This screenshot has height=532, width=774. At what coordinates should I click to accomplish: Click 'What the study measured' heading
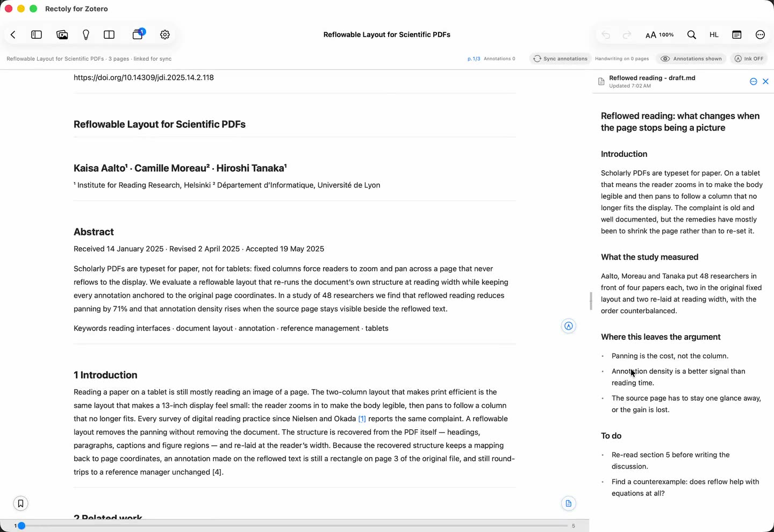pyautogui.click(x=649, y=257)
